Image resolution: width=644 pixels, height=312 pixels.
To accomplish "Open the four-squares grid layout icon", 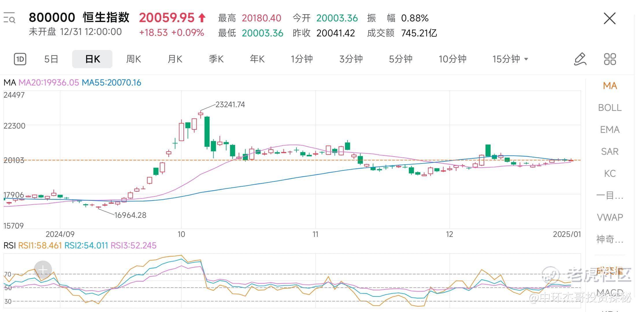I will pyautogui.click(x=610, y=59).
